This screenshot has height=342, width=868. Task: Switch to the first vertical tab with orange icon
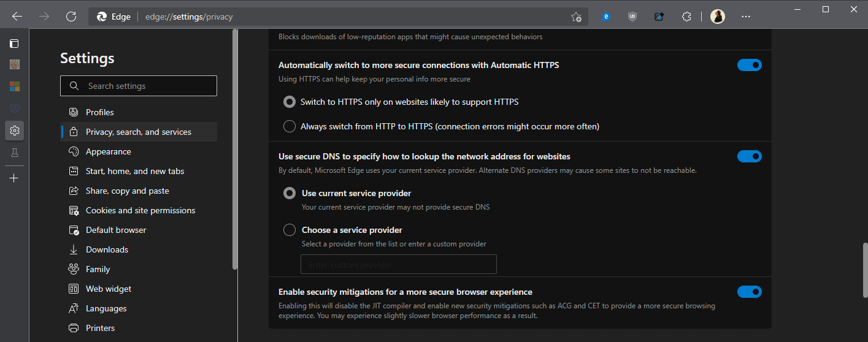click(x=15, y=64)
